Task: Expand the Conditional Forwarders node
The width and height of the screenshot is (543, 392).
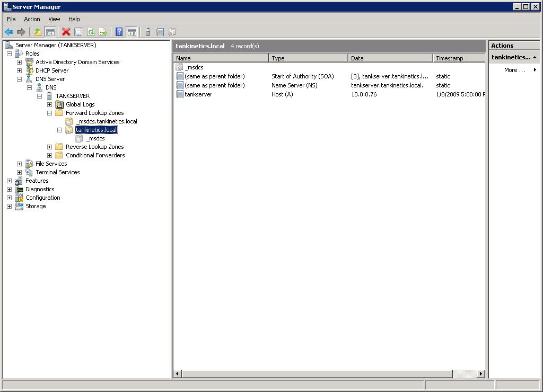Action: 49,155
